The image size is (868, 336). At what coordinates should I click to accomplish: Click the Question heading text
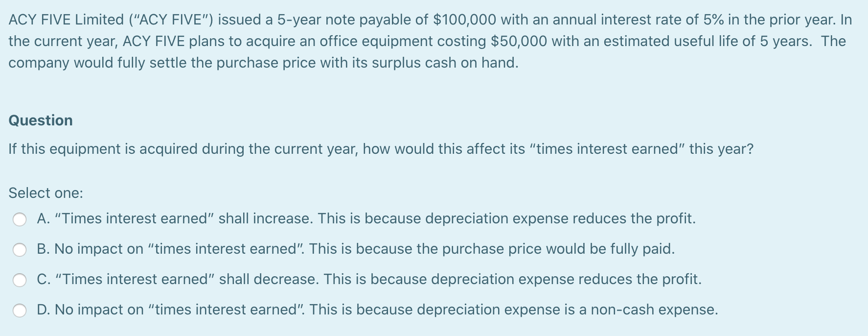pos(41,121)
